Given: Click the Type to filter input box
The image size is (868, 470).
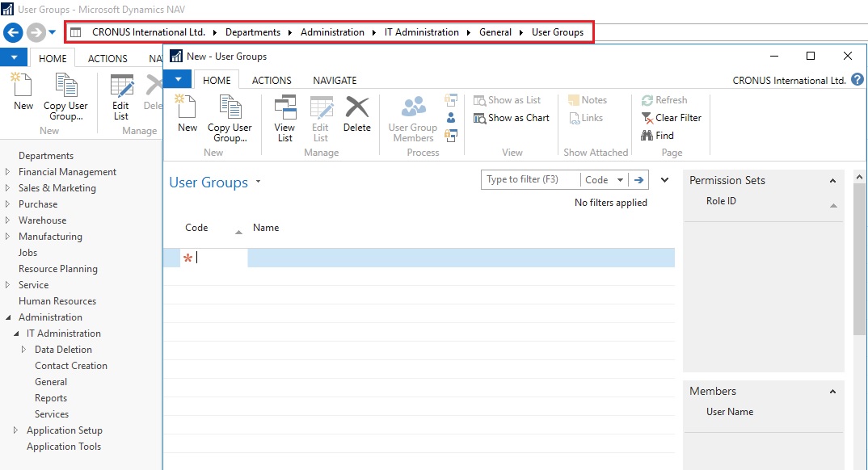Looking at the screenshot, I should (x=531, y=180).
